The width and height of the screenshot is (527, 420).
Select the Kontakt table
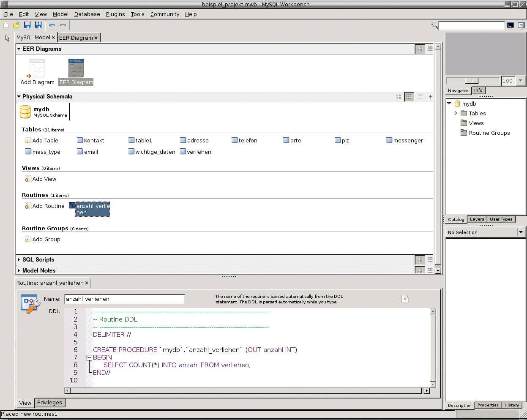(x=90, y=140)
